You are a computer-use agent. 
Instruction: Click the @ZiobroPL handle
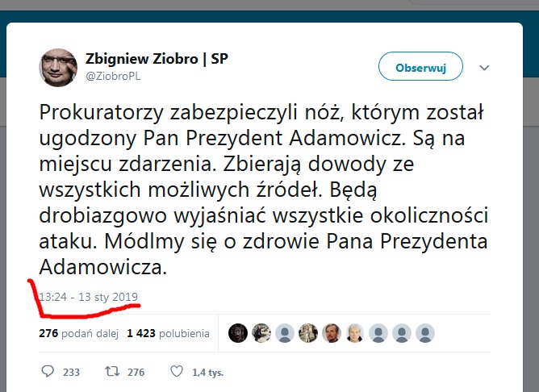pos(113,76)
